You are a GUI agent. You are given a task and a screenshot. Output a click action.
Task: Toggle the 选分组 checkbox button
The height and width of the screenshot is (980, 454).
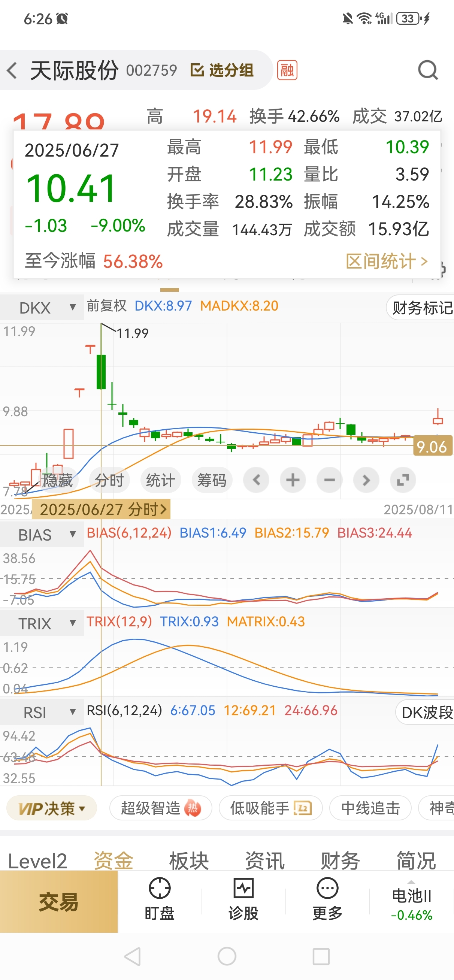click(222, 70)
